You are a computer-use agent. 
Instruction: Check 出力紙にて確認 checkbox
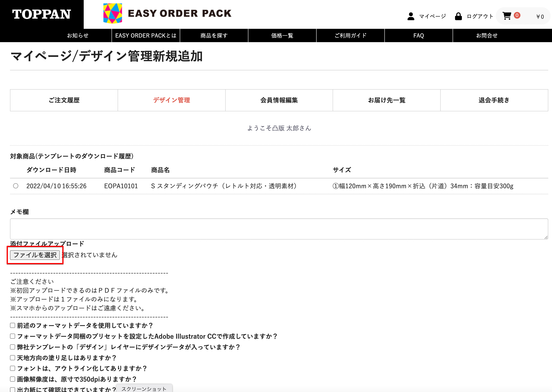coord(13,389)
